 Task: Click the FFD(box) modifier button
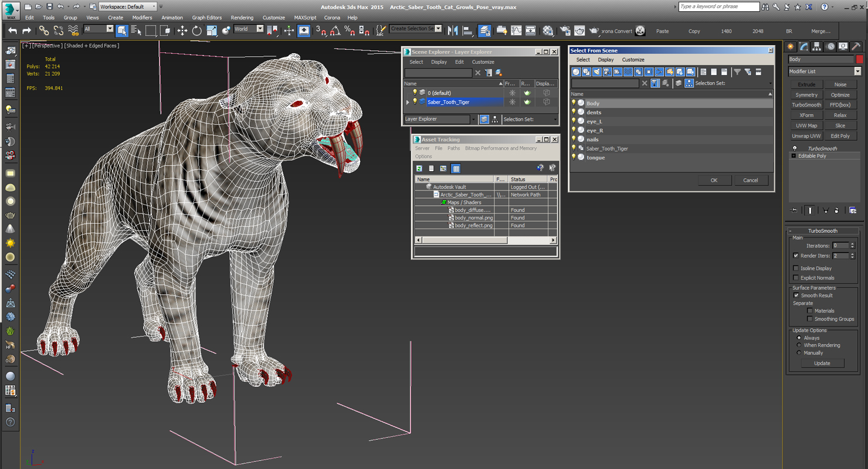(x=840, y=105)
